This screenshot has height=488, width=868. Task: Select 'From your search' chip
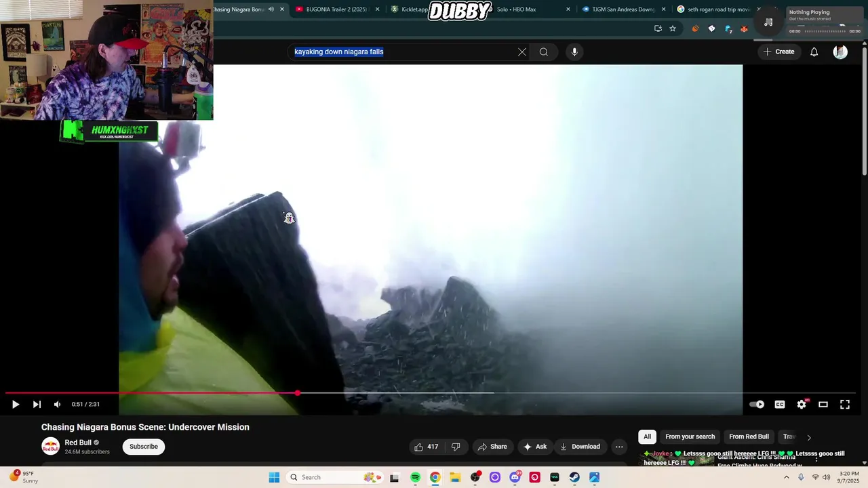(x=690, y=436)
